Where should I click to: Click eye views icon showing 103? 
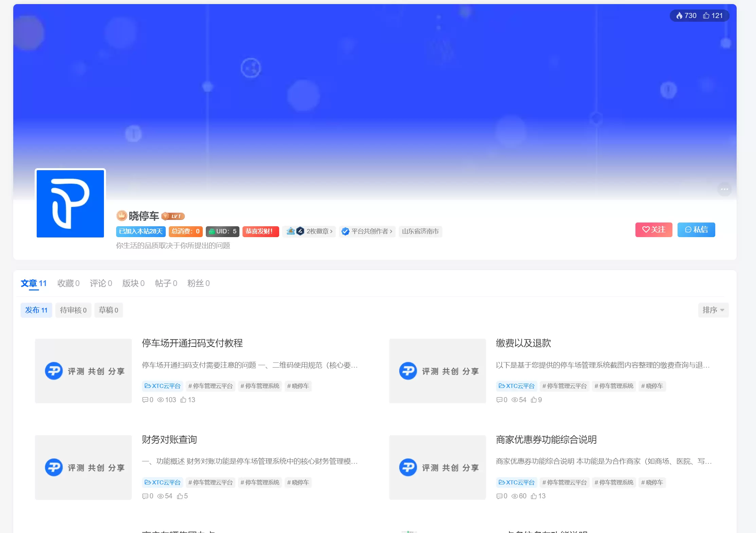pyautogui.click(x=161, y=400)
